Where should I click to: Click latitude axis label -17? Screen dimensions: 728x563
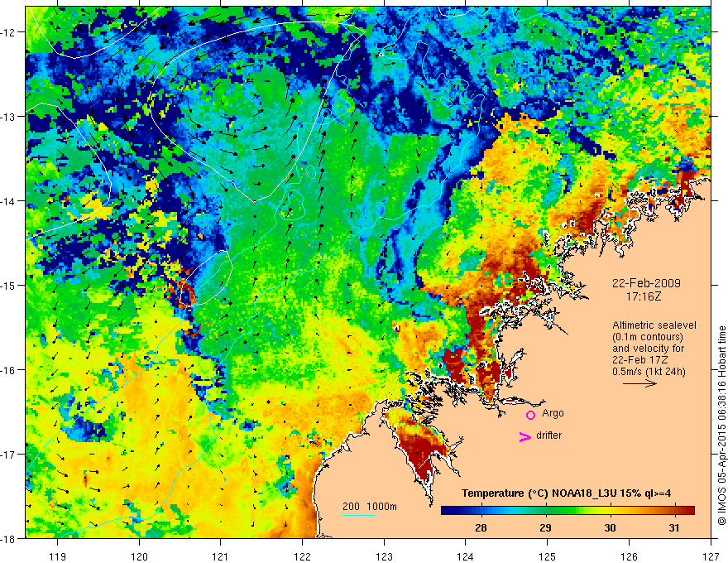9,454
